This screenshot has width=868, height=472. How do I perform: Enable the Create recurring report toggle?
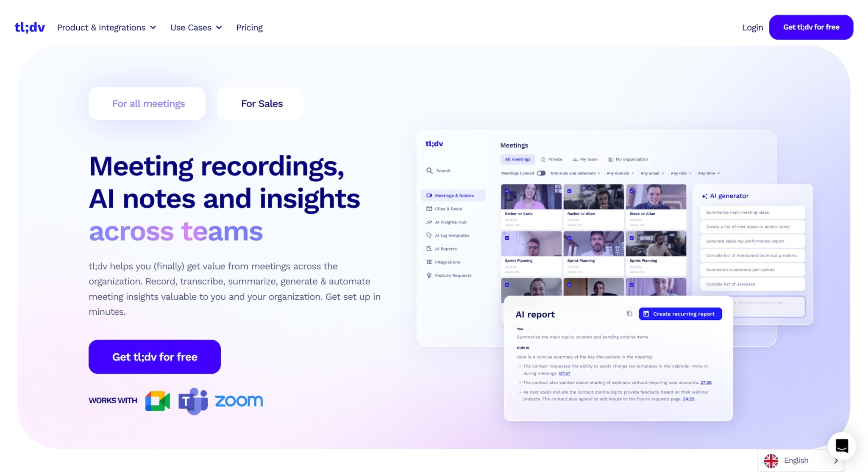click(x=680, y=313)
